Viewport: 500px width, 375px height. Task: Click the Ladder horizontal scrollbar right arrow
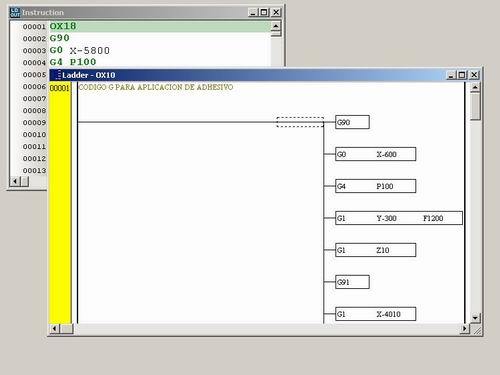coord(464,329)
